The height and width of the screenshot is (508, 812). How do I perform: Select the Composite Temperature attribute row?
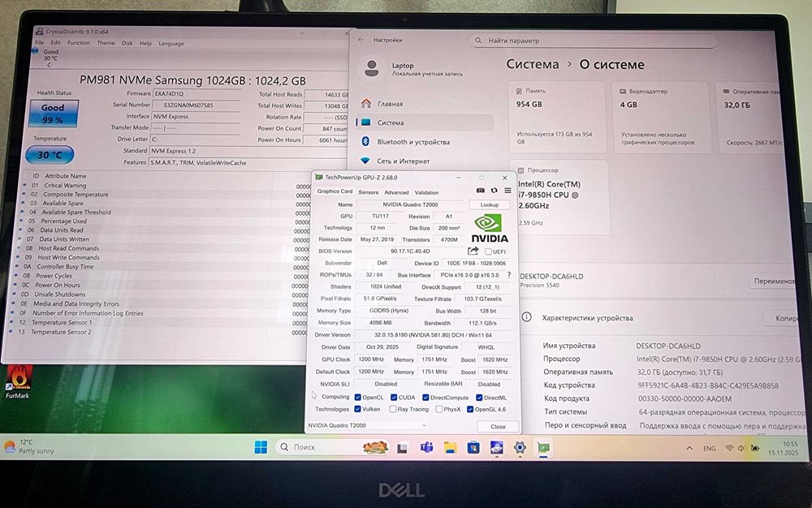pyautogui.click(x=166, y=195)
